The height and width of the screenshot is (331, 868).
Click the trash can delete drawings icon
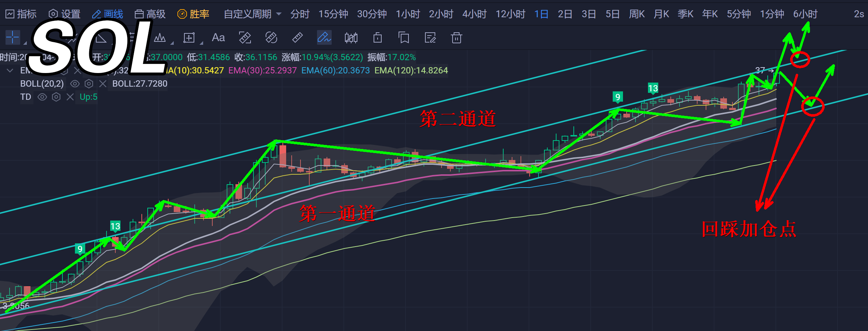pos(456,37)
